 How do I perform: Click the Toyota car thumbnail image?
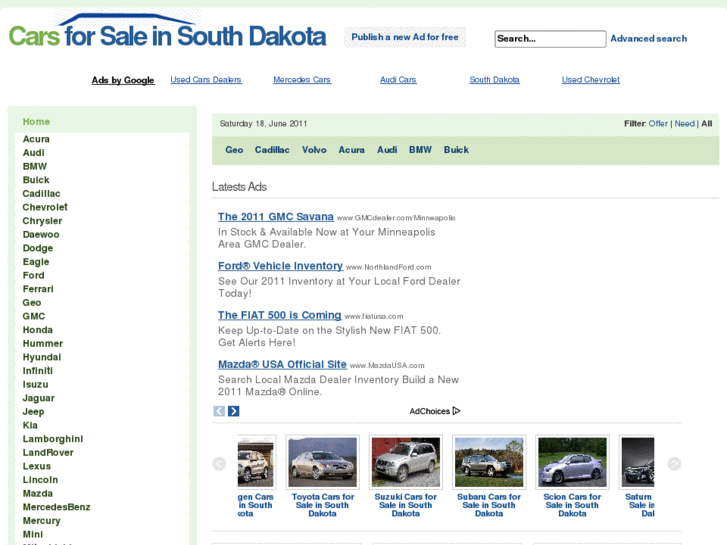point(323,462)
